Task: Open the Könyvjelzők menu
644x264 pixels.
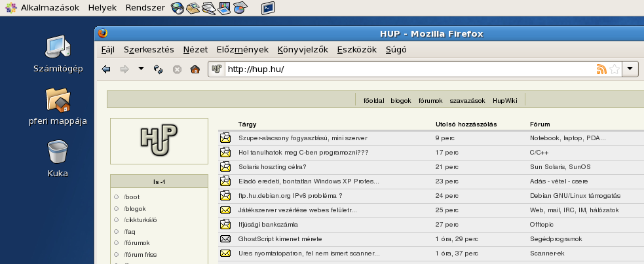Action: click(x=302, y=49)
